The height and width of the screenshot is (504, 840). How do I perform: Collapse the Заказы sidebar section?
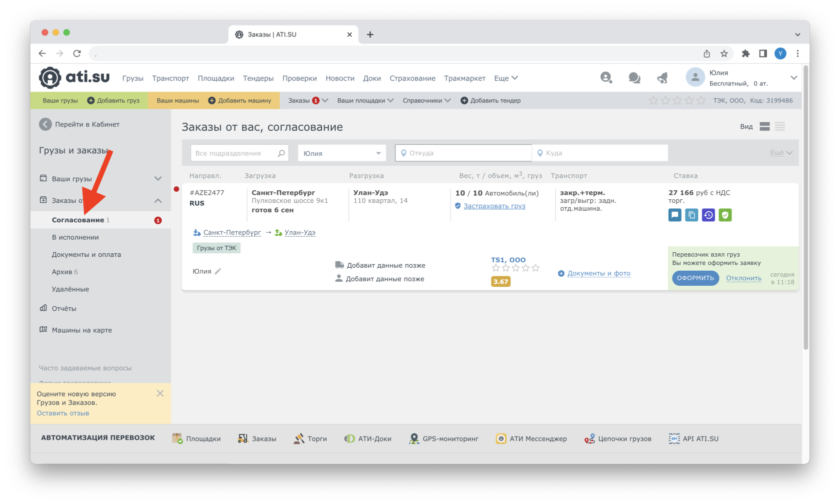coord(158,200)
